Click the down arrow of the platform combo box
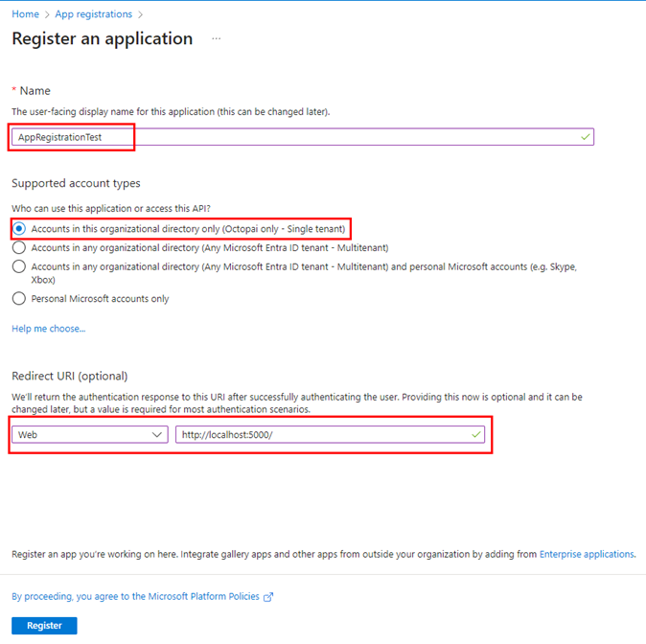Screen dimensions: 646x644 [157, 435]
